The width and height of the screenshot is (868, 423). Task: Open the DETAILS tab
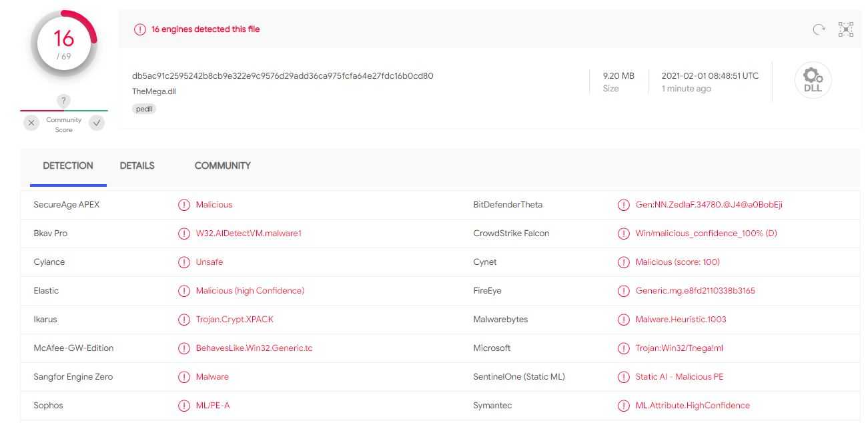pyautogui.click(x=137, y=165)
